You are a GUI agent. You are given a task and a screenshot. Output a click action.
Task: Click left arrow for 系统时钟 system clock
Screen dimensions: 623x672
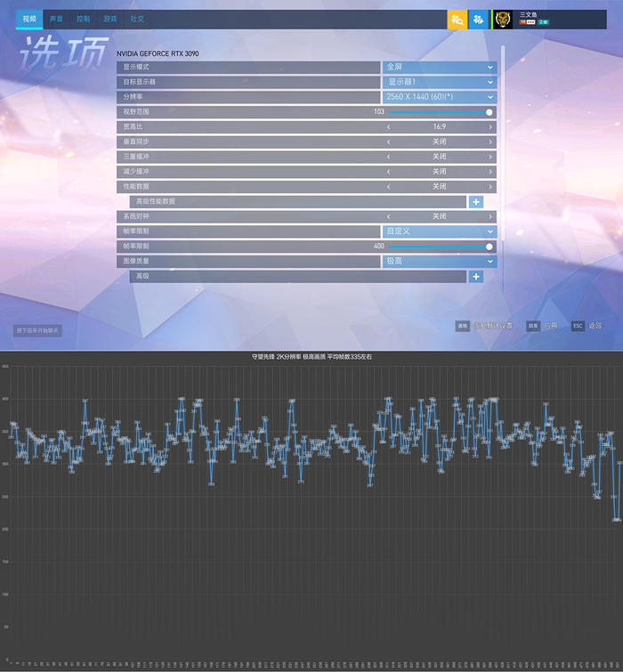coord(389,216)
